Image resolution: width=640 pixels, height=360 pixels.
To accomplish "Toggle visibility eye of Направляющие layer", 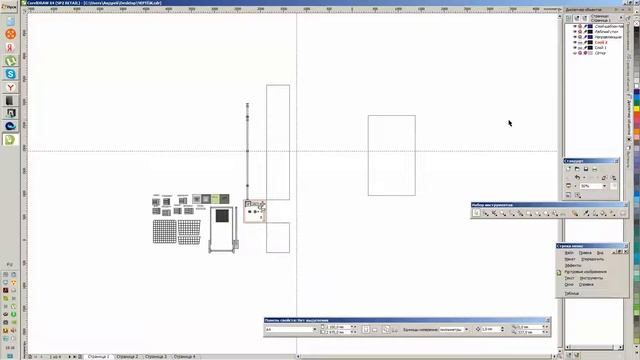I will pos(575,37).
